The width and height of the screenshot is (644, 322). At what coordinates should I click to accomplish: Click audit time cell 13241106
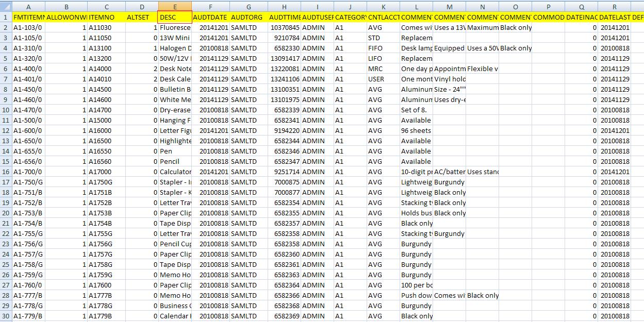285,79
